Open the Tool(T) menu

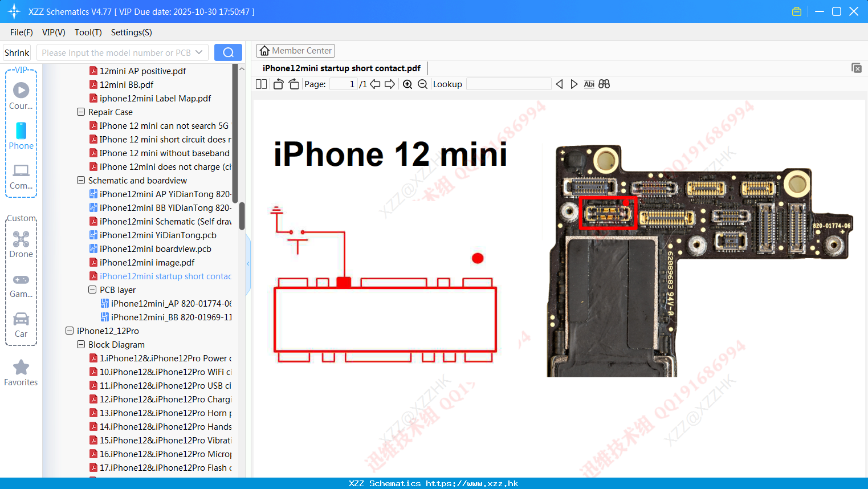(x=88, y=32)
